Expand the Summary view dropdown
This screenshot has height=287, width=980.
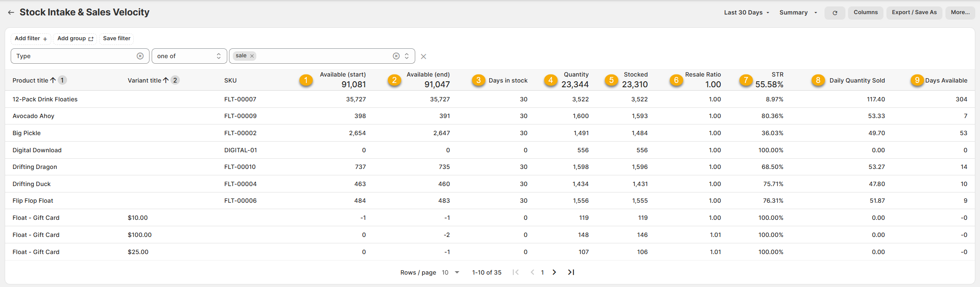[798, 12]
